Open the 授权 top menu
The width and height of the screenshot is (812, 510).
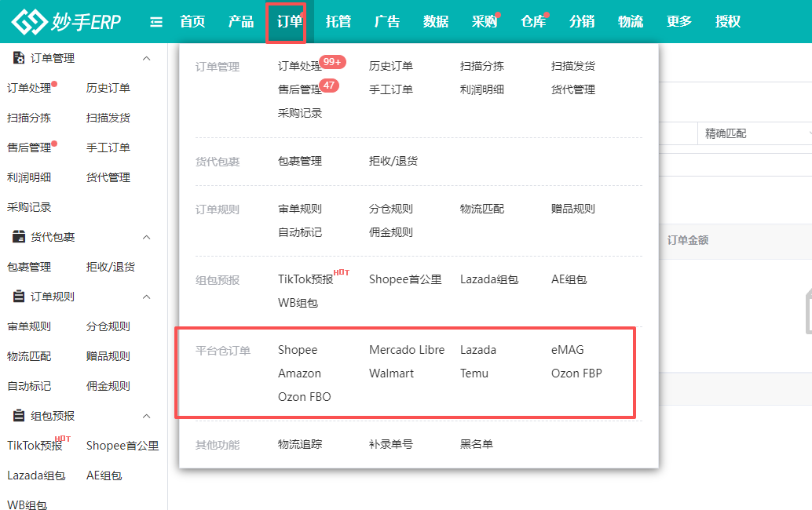[x=728, y=22]
